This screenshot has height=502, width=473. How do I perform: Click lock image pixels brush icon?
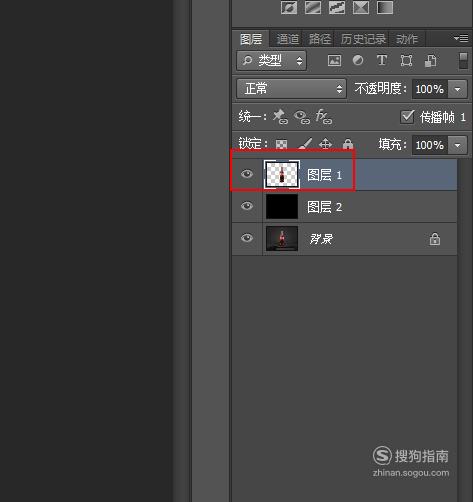[305, 144]
